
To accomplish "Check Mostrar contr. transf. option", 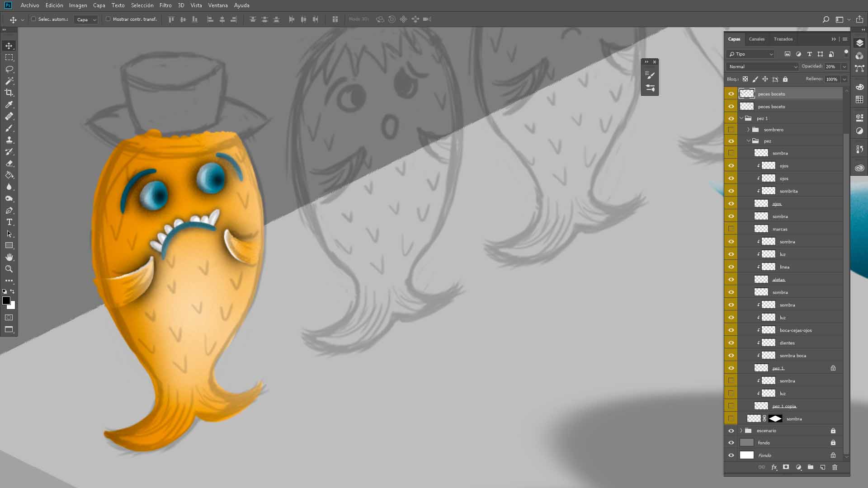I will point(108,19).
